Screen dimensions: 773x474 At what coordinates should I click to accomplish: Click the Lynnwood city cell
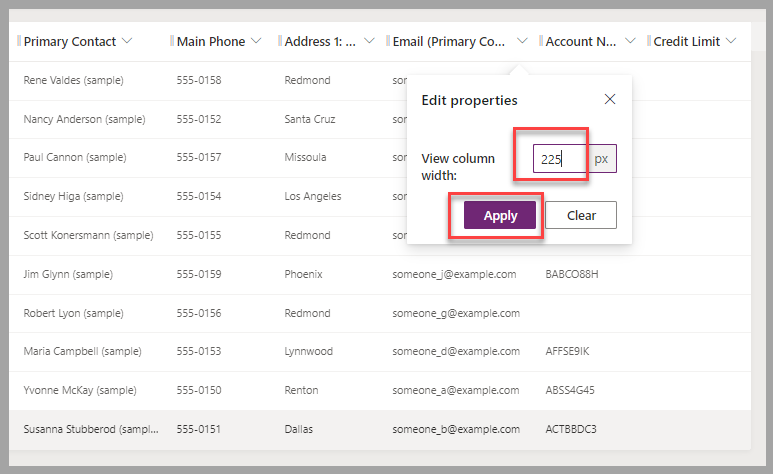click(308, 351)
